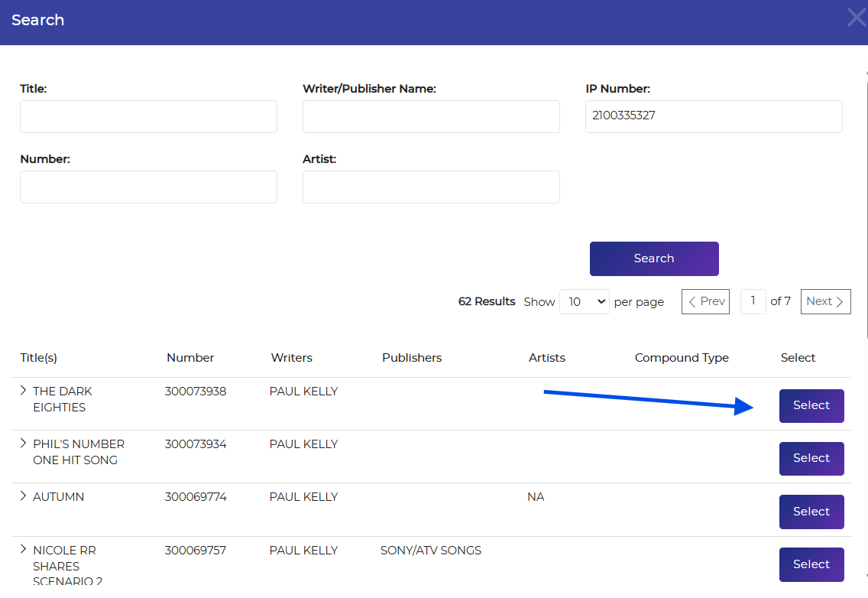The height and width of the screenshot is (598, 868).
Task: Go to Next results page
Action: [x=825, y=301]
